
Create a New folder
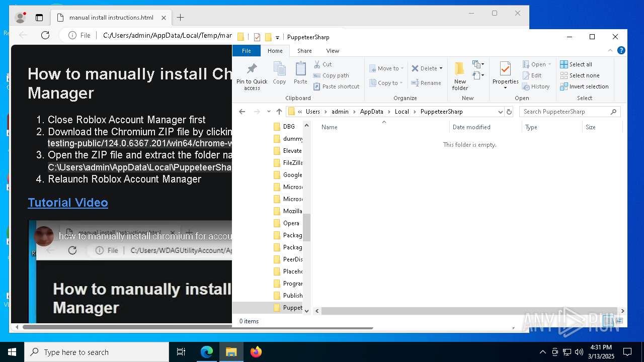pos(460,76)
